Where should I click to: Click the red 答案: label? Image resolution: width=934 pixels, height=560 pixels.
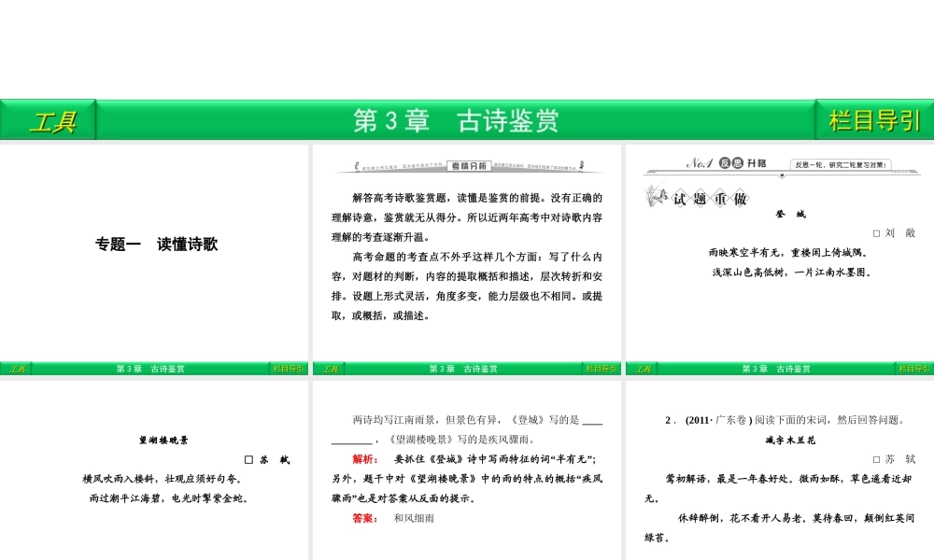tap(365, 518)
